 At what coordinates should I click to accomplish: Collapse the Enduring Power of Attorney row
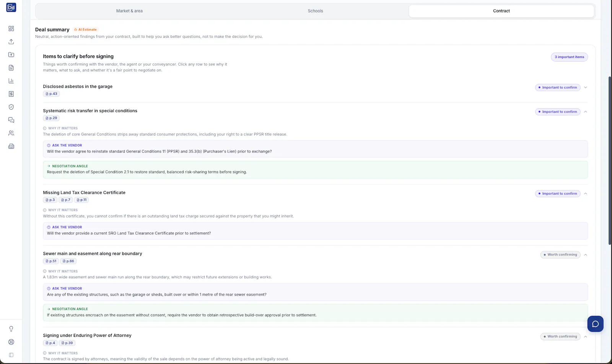click(x=585, y=336)
